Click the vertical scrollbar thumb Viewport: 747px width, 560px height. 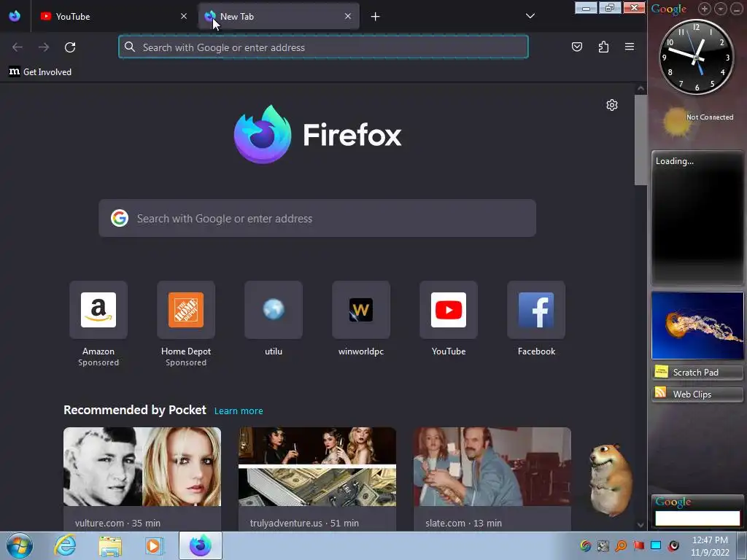pyautogui.click(x=640, y=139)
